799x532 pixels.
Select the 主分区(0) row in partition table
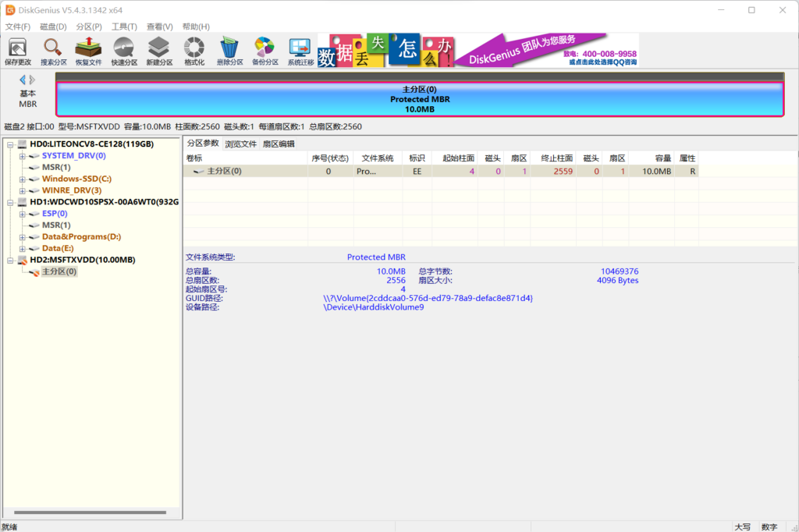[x=441, y=171]
